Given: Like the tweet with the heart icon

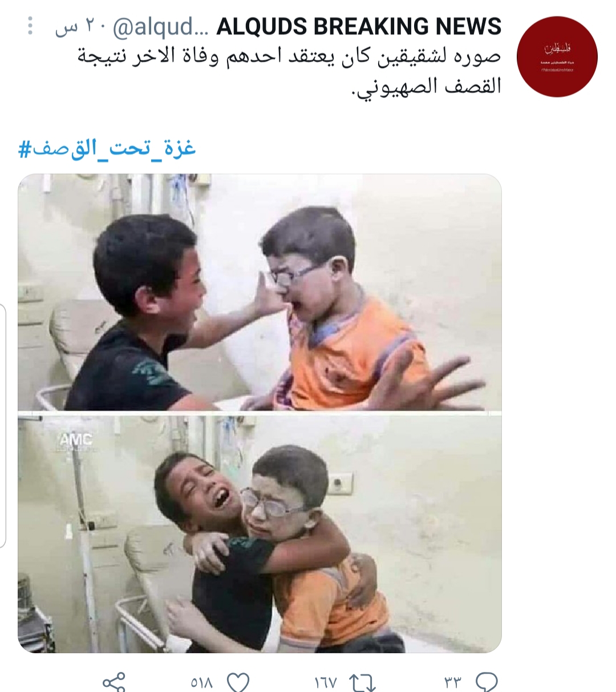Looking at the screenshot, I should click(238, 682).
